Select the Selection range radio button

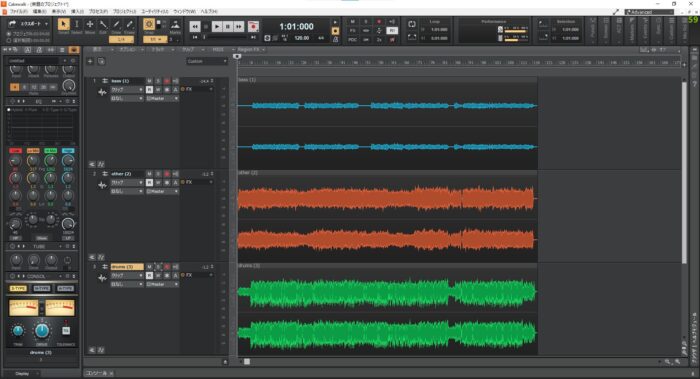(x=9, y=40)
